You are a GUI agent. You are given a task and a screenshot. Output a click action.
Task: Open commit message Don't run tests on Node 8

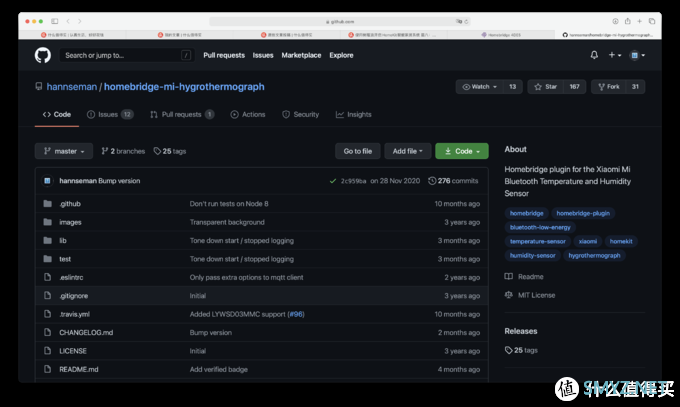pyautogui.click(x=229, y=204)
